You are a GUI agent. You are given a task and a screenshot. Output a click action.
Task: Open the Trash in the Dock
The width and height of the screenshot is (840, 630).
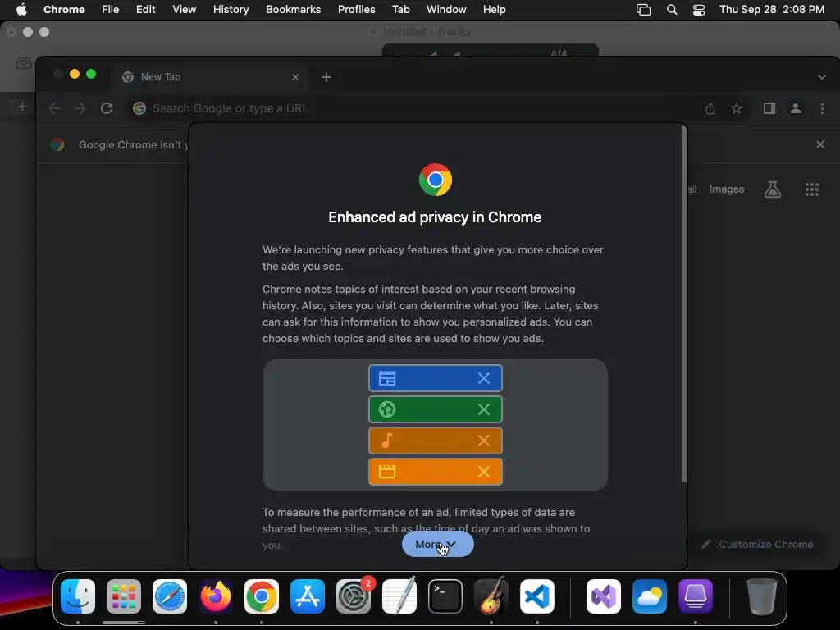pos(762,596)
